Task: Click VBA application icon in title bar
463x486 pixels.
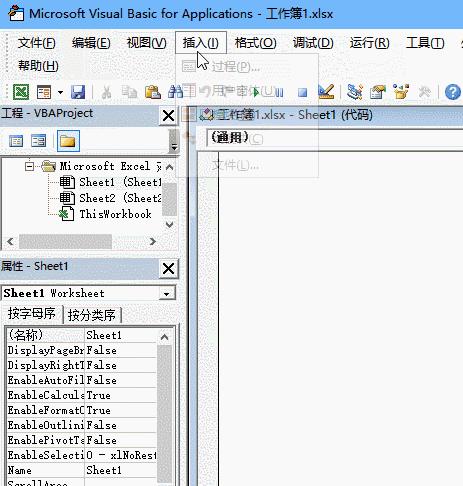Action: [x=16, y=13]
